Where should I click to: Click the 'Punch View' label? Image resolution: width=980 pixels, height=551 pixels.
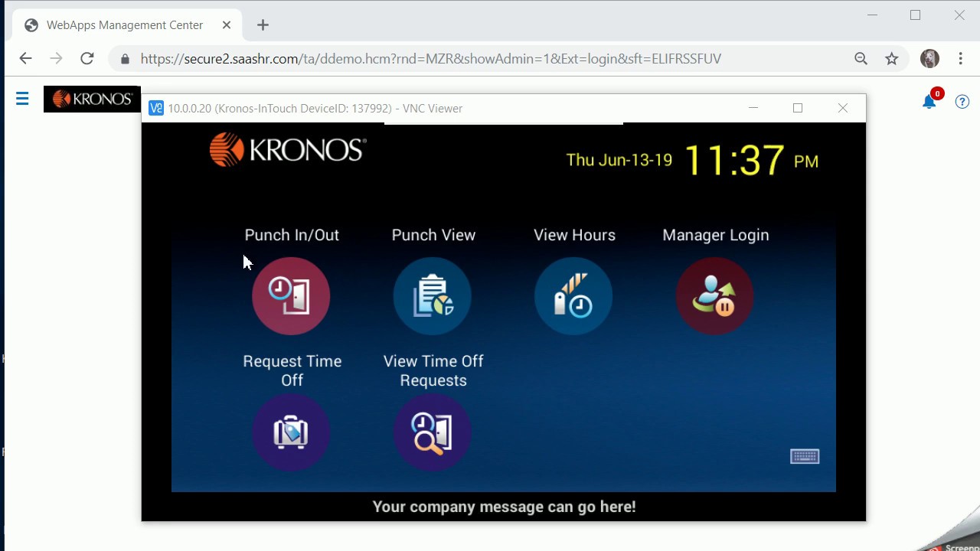tap(433, 235)
